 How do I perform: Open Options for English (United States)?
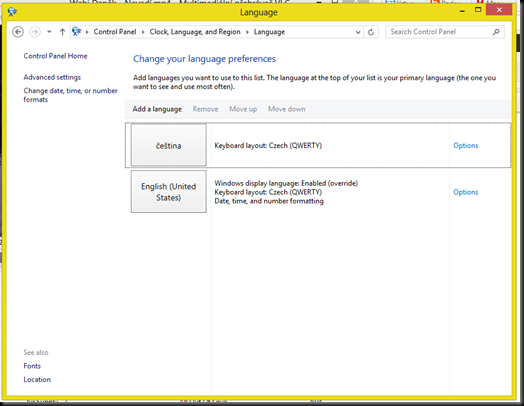[x=466, y=192]
